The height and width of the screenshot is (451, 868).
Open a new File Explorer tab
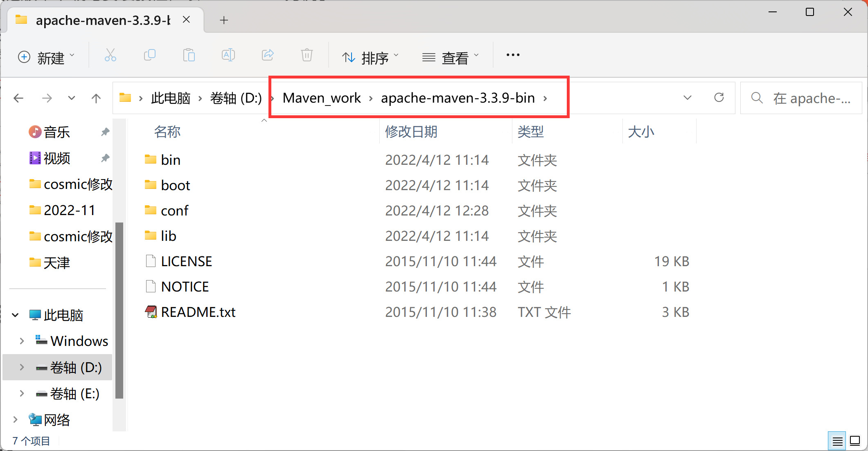click(223, 20)
